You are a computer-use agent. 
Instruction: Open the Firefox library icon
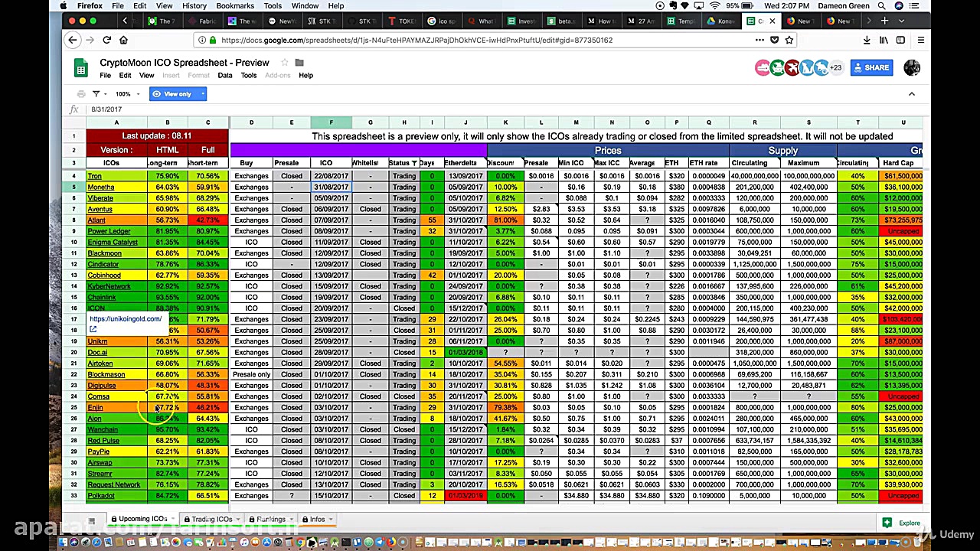pos(884,40)
